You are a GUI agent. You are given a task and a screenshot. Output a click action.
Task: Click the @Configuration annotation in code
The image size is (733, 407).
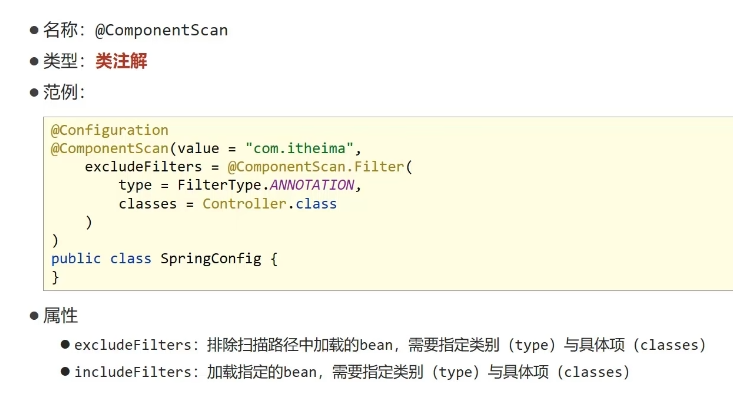tap(109, 130)
